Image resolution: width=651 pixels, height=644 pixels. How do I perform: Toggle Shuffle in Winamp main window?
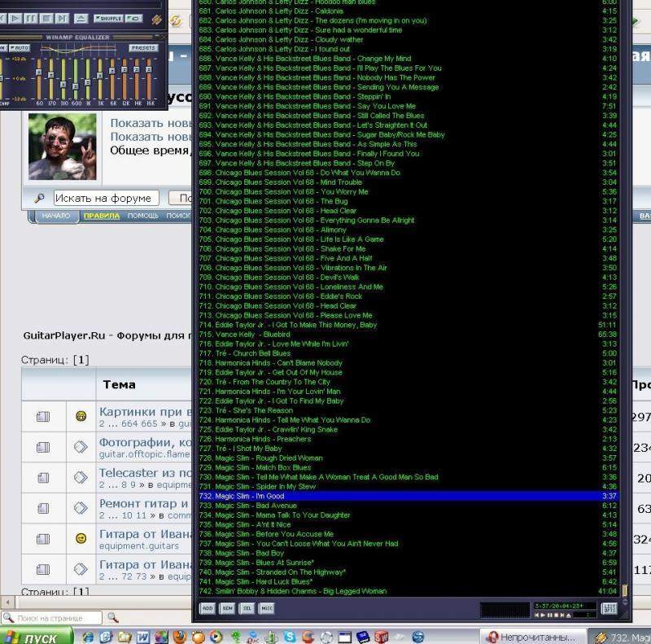108,19
